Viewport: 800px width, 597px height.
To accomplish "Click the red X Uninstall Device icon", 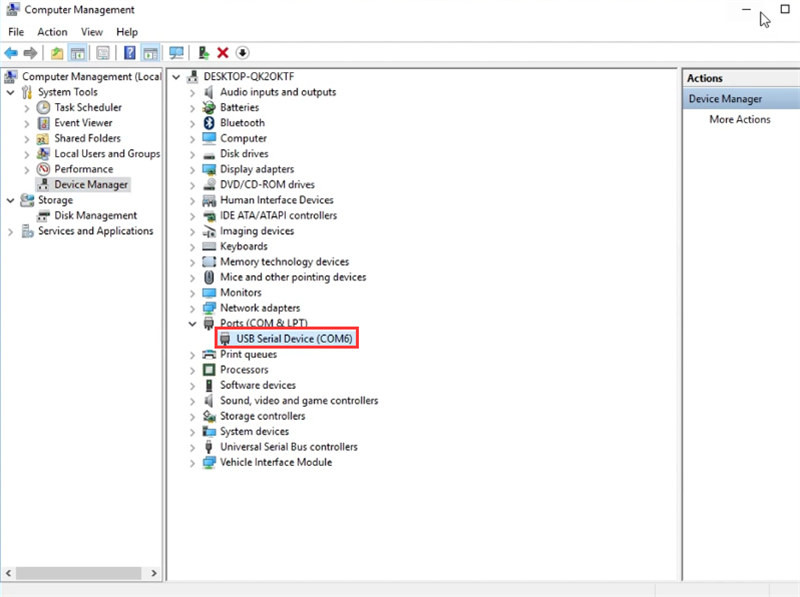I will [x=221, y=52].
